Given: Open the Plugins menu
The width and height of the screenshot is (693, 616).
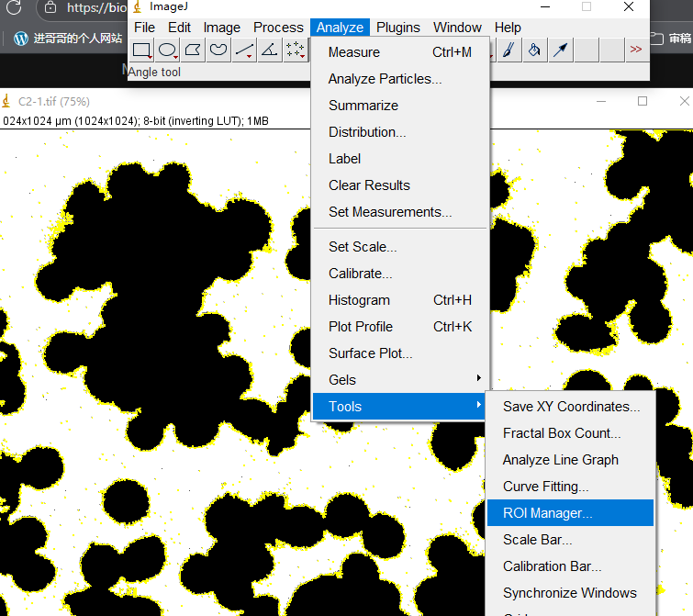Looking at the screenshot, I should [398, 28].
